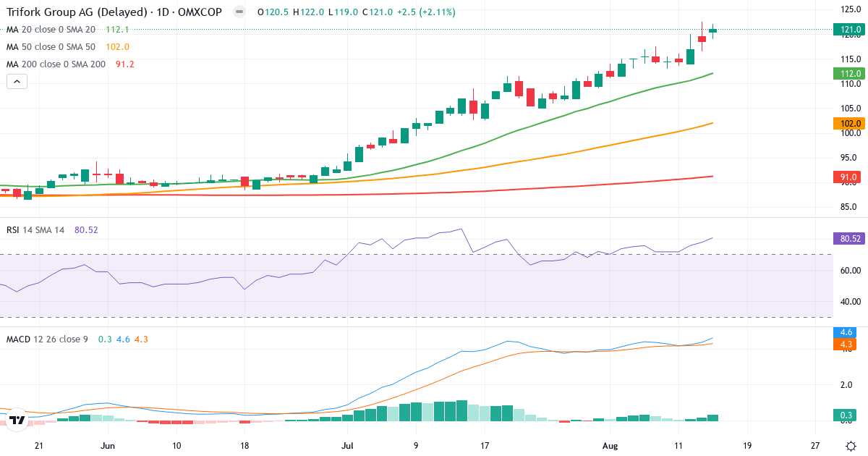Select the MA 20 indicator legend
Viewport: 868px width, 456px height.
point(51,29)
